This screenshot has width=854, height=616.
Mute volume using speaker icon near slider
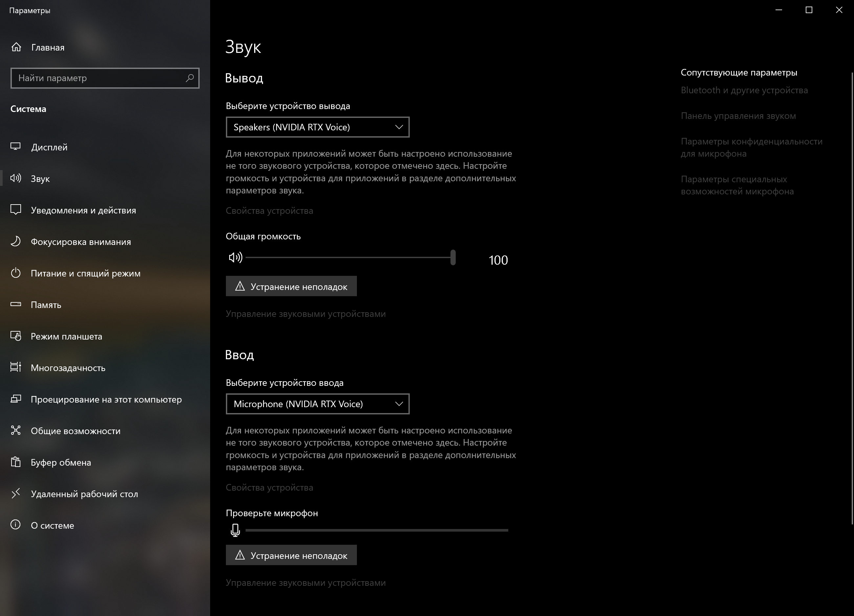tap(235, 257)
